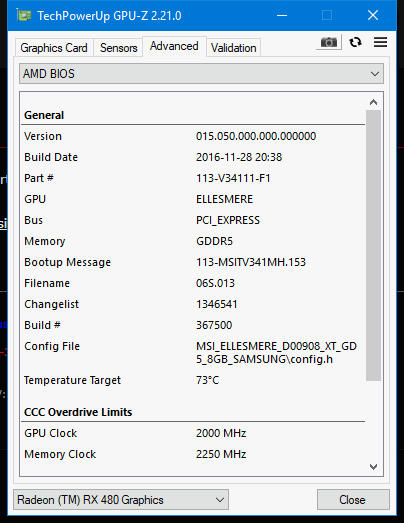Close the GPU-Z window with X
This screenshot has height=523, width=404.
[373, 15]
